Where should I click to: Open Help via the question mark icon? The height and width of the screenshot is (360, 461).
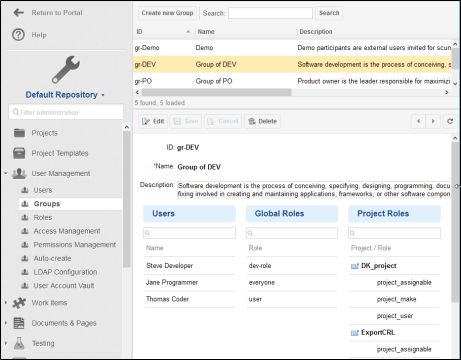pos(18,35)
